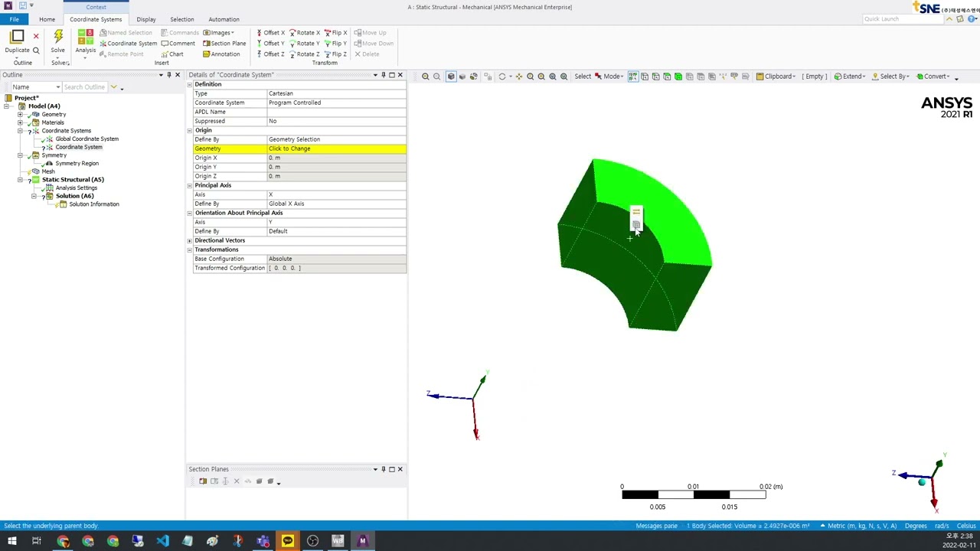Switch to the Automation tab
Viewport: 980px width, 551px height.
click(x=224, y=19)
